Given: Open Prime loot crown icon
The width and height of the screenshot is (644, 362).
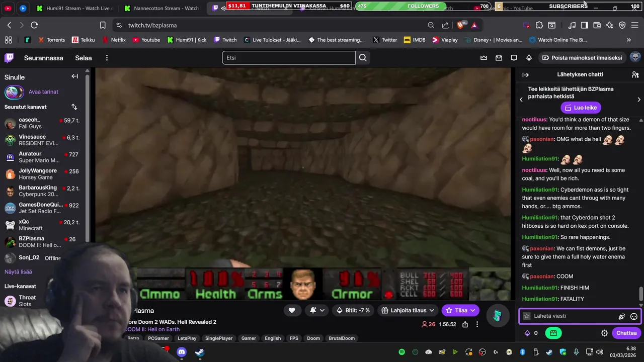Looking at the screenshot, I should pos(484,58).
